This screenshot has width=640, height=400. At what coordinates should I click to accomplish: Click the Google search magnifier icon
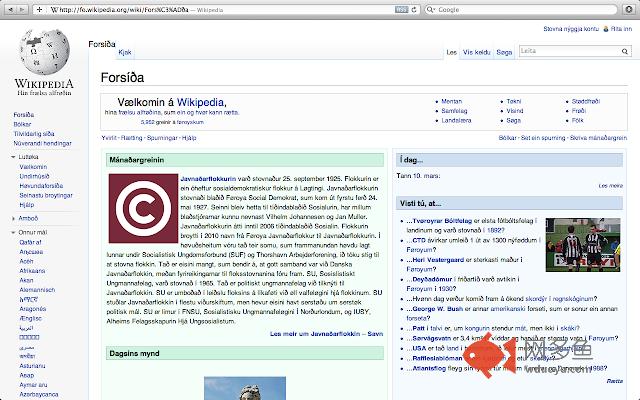430,9
